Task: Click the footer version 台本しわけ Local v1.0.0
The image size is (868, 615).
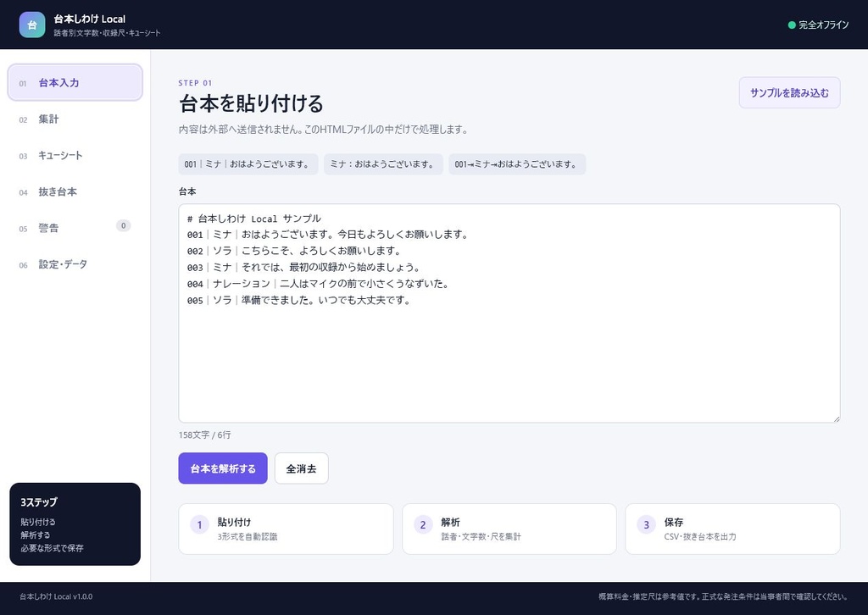Action: pyautogui.click(x=56, y=596)
